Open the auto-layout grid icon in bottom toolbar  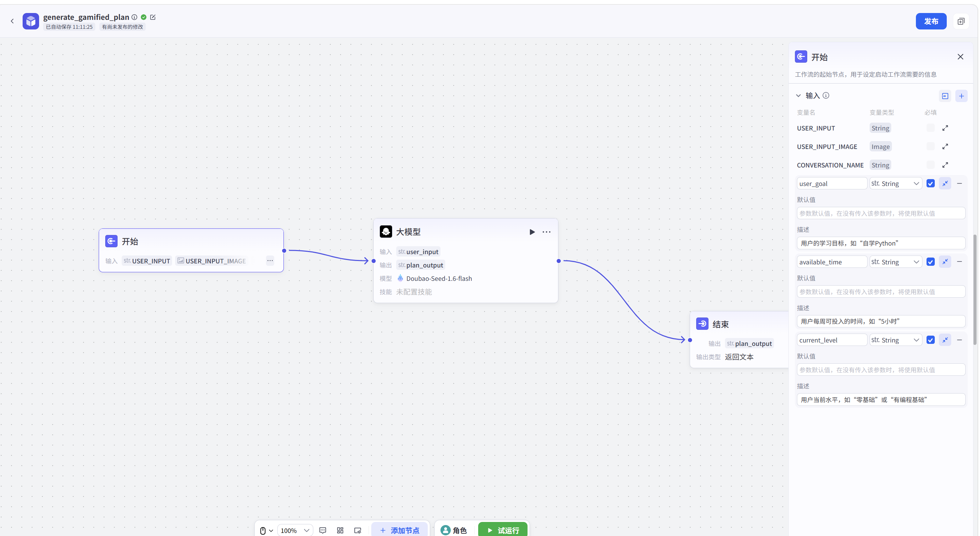340,530
